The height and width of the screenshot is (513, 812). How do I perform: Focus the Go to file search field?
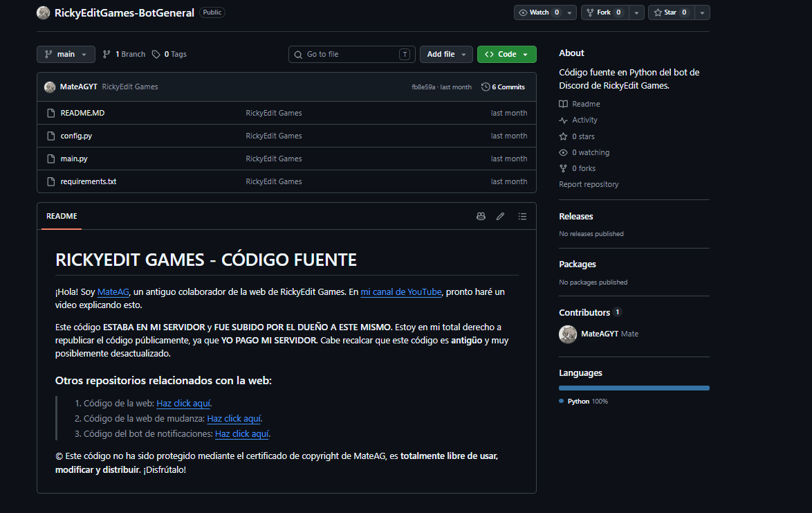[351, 55]
